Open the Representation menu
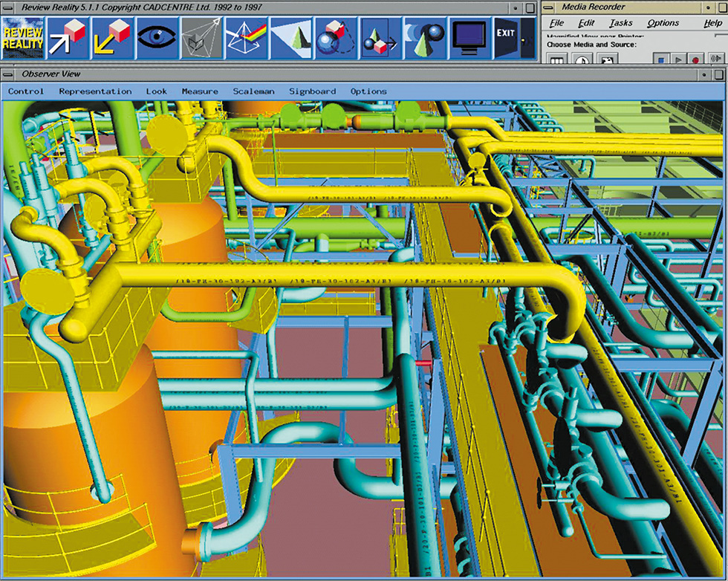The width and height of the screenshot is (728, 581). [95, 91]
